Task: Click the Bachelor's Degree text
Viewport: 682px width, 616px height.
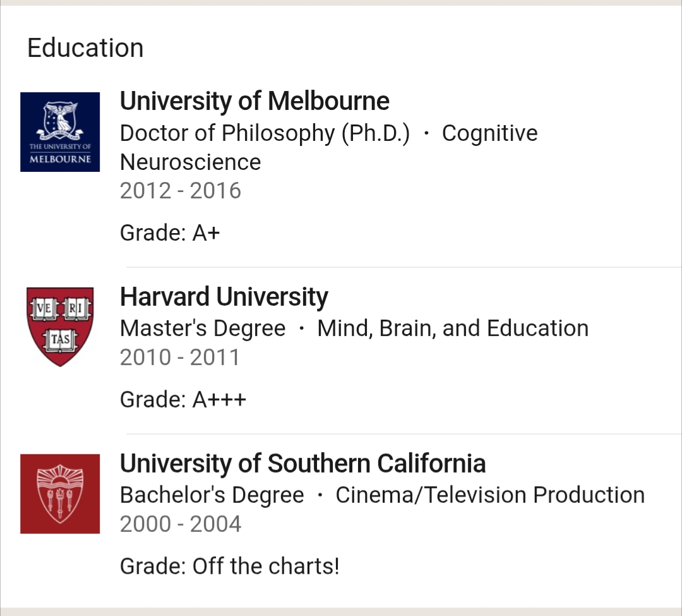Action: pos(212,495)
